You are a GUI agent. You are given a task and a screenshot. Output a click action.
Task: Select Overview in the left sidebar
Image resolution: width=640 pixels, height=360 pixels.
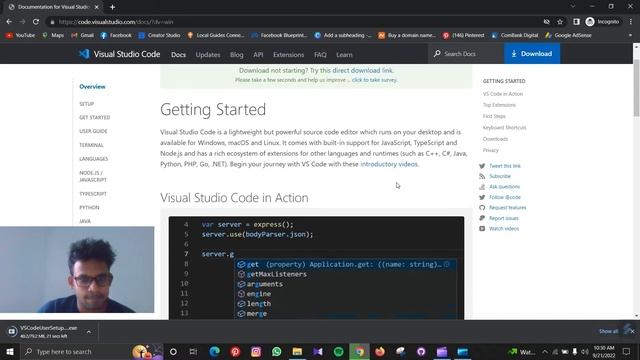coord(92,87)
